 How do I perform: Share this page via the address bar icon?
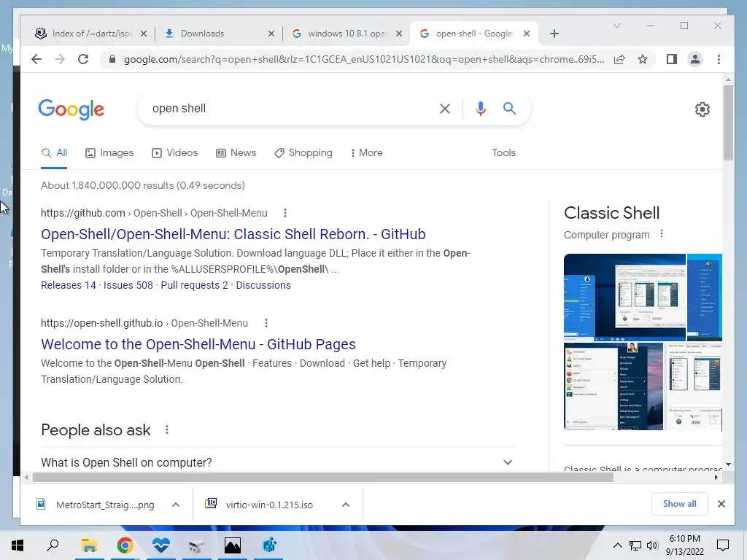pyautogui.click(x=619, y=59)
